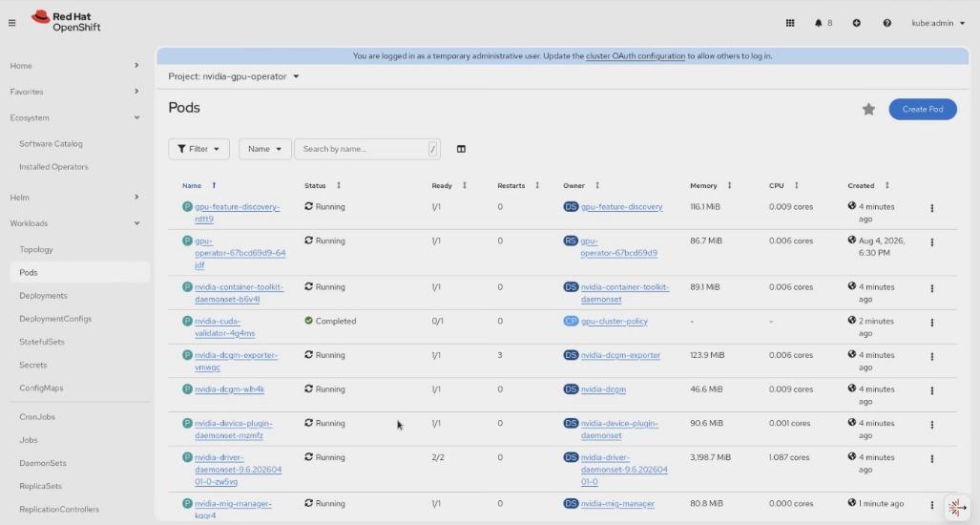Open owner link gpu-cluster-policy
Image resolution: width=980 pixels, height=525 pixels.
615,322
